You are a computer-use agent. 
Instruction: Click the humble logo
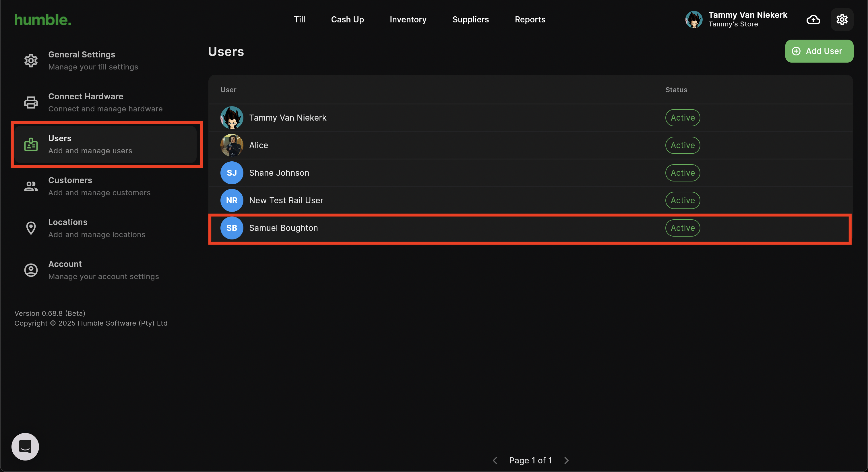point(43,20)
